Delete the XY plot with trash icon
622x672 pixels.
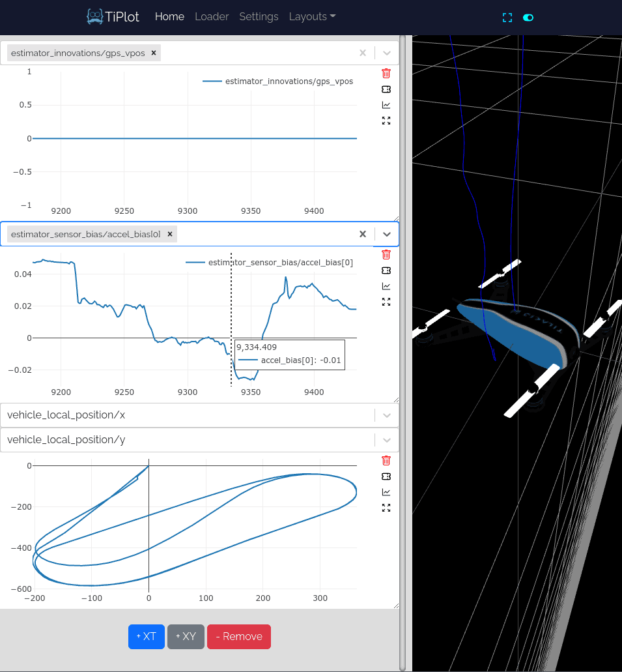[386, 461]
